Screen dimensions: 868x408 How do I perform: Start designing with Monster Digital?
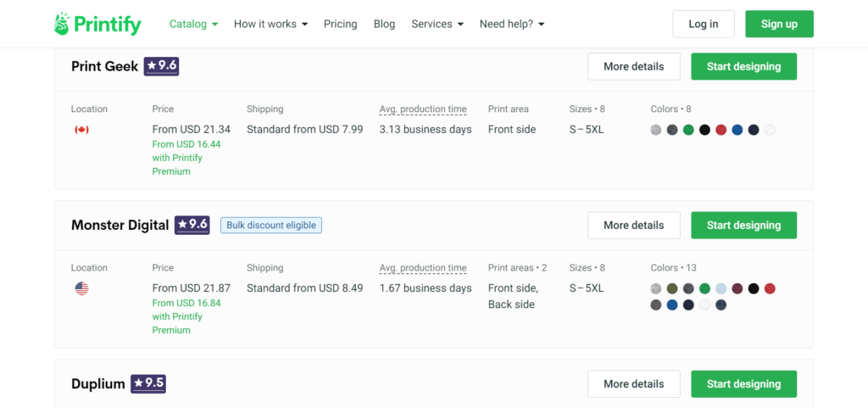(x=744, y=226)
